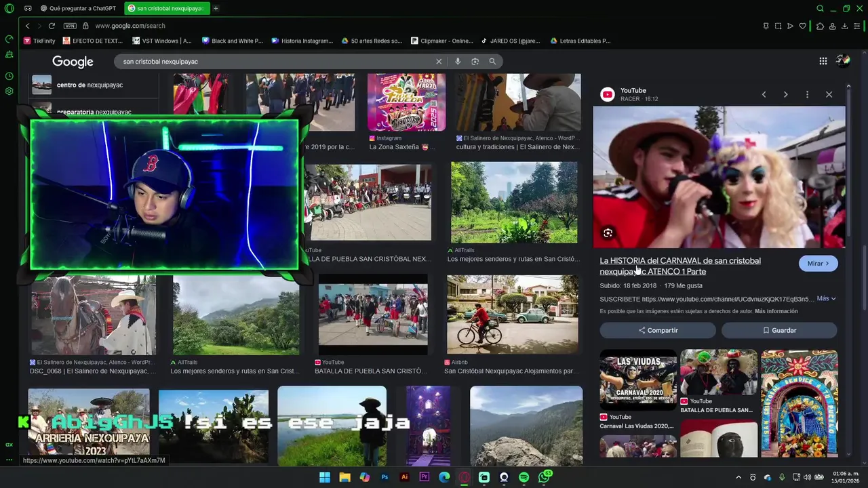Image resolution: width=868 pixels, height=488 pixels.
Task: Expand the description with 'Más'
Action: tap(826, 298)
